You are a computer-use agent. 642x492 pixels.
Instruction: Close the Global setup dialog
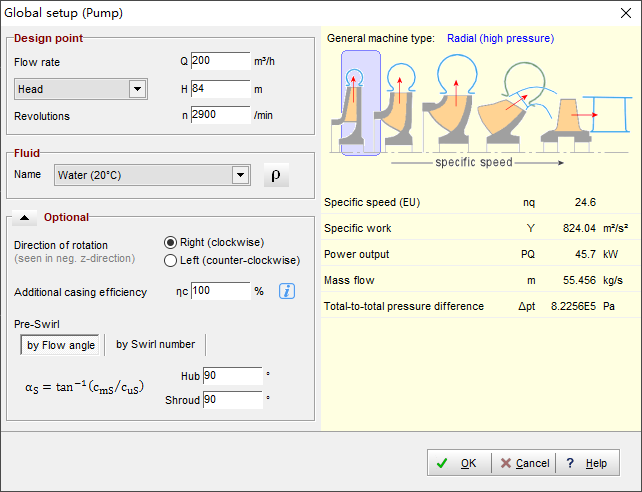[x=626, y=13]
